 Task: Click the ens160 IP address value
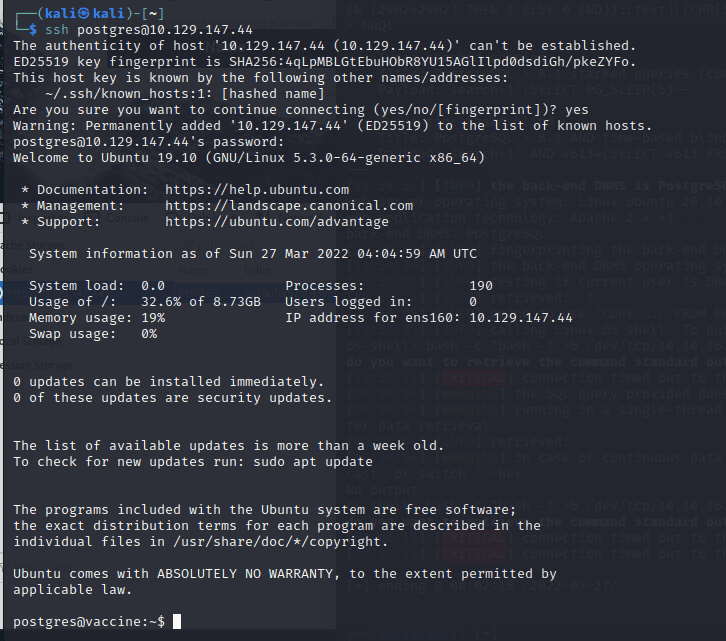click(519, 318)
